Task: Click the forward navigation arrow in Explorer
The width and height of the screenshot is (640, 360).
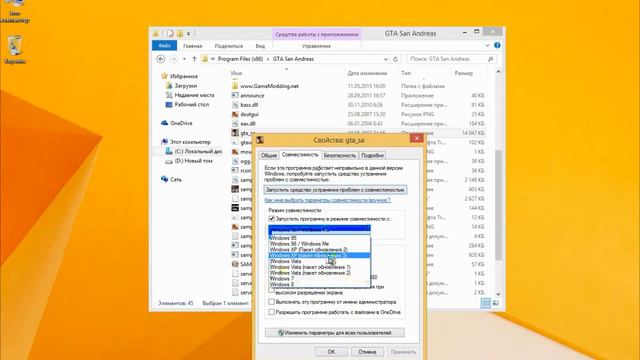Action: coord(173,59)
